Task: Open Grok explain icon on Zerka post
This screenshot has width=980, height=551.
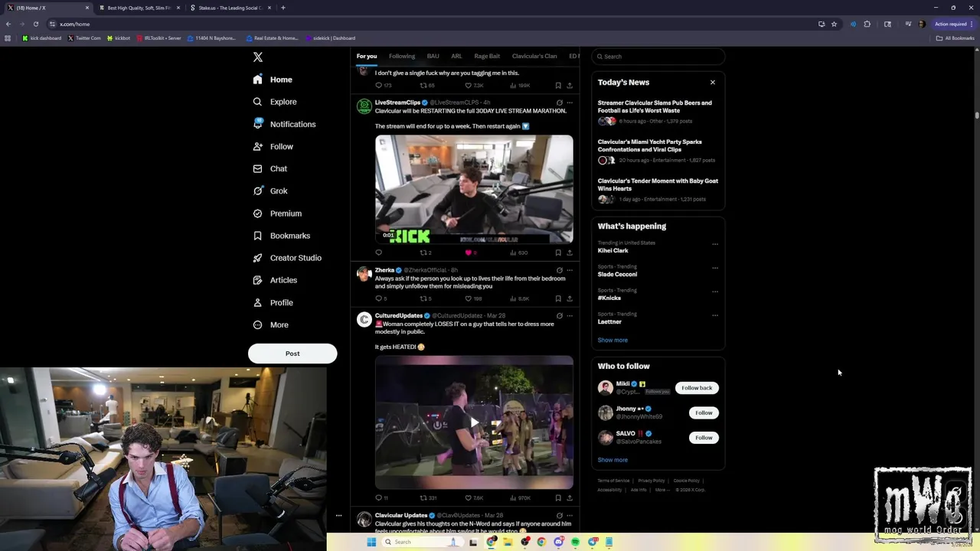Action: 559,270
